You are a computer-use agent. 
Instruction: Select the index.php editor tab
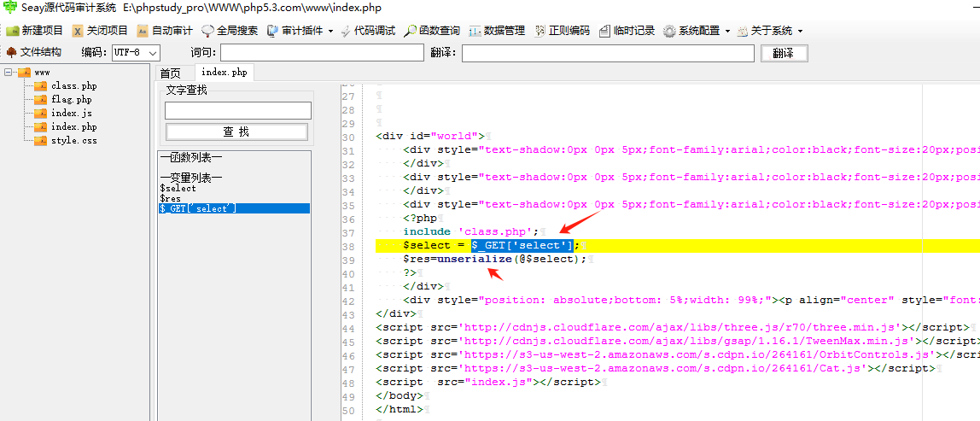(x=225, y=73)
